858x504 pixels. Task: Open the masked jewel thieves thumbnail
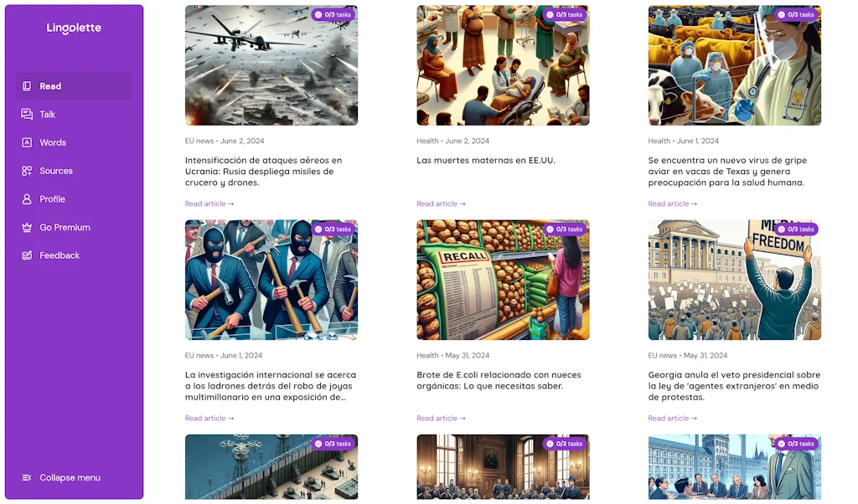click(271, 280)
